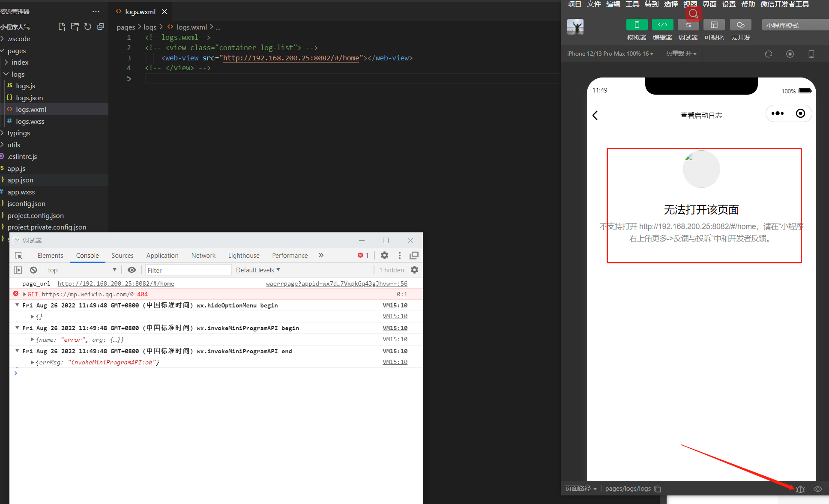Image resolution: width=829 pixels, height=504 pixels.
Task: Expand the typings folder
Action: tap(18, 133)
